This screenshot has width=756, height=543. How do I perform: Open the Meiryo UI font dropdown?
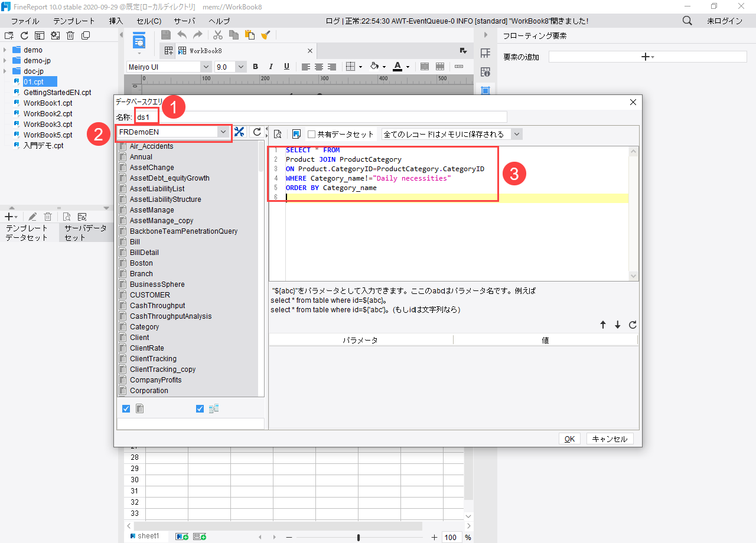[x=206, y=67]
